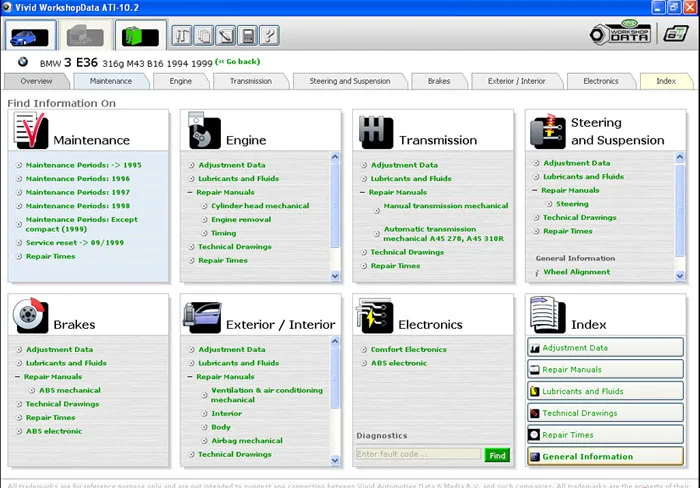This screenshot has width=700, height=488.
Task: Open Maintenance Periods: 1996
Action: tap(78, 179)
